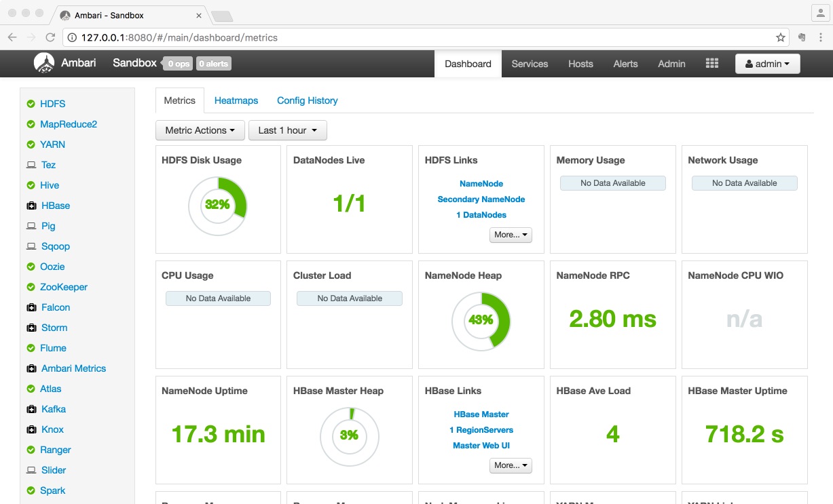The image size is (833, 504).
Task: Open the admin user dropdown
Action: (767, 64)
